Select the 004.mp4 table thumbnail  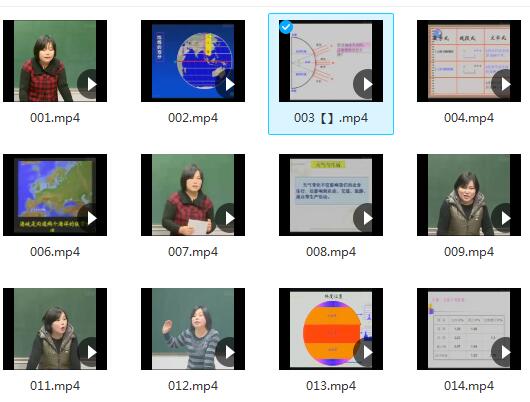click(x=469, y=61)
